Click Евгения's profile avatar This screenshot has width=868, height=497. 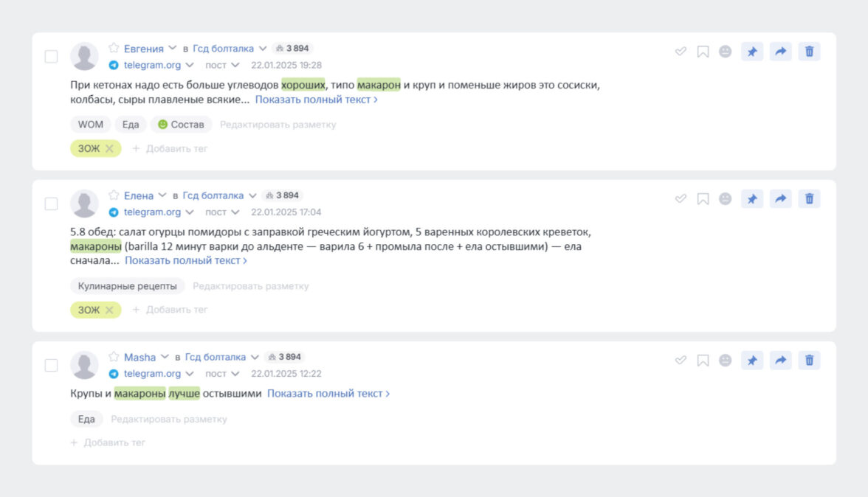pos(84,56)
